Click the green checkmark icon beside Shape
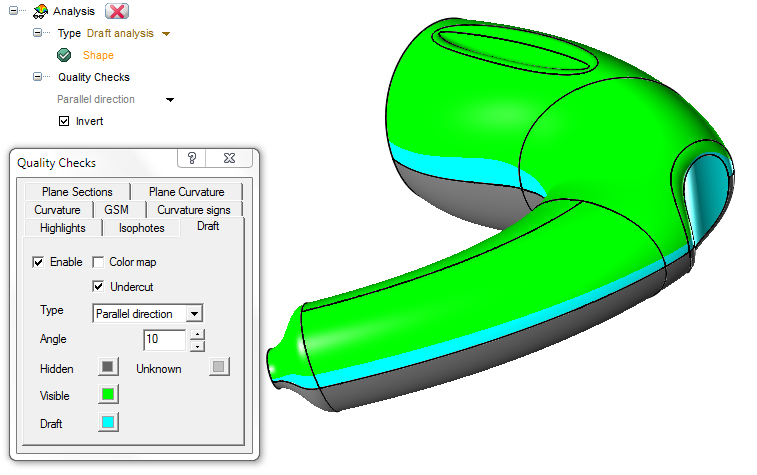The height and width of the screenshot is (475, 757). (x=64, y=55)
